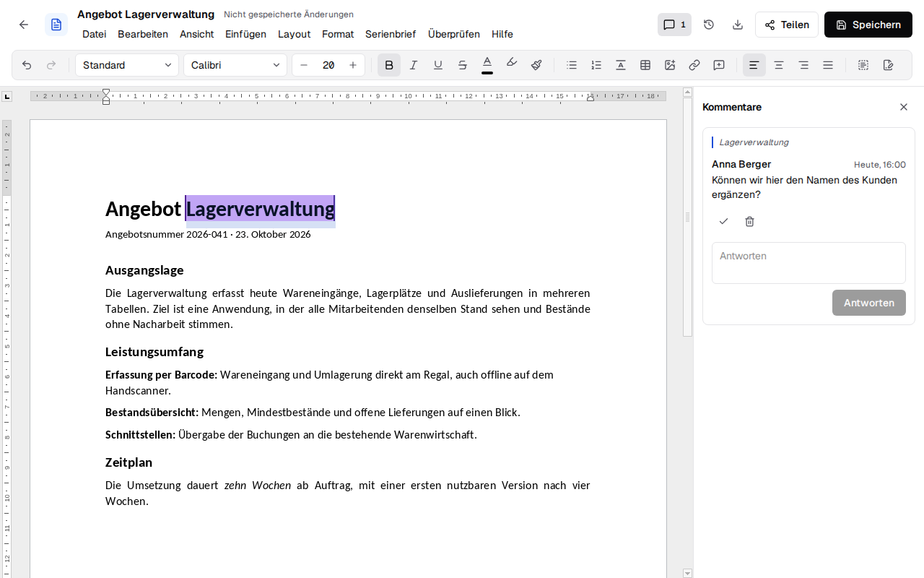Image resolution: width=924 pixels, height=578 pixels.
Task: Resolve Anna Berger's comment with checkmark
Action: (724, 221)
